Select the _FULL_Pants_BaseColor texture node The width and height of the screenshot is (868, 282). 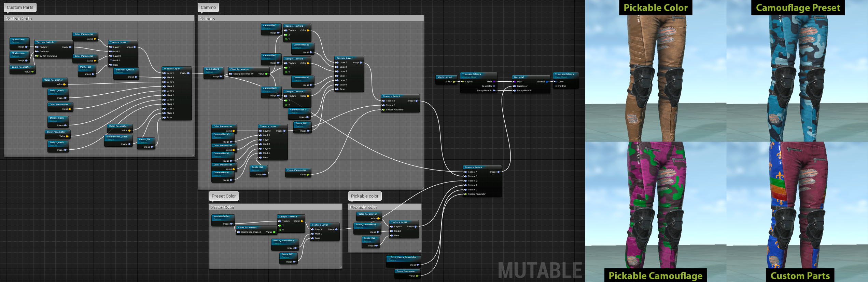point(404,261)
